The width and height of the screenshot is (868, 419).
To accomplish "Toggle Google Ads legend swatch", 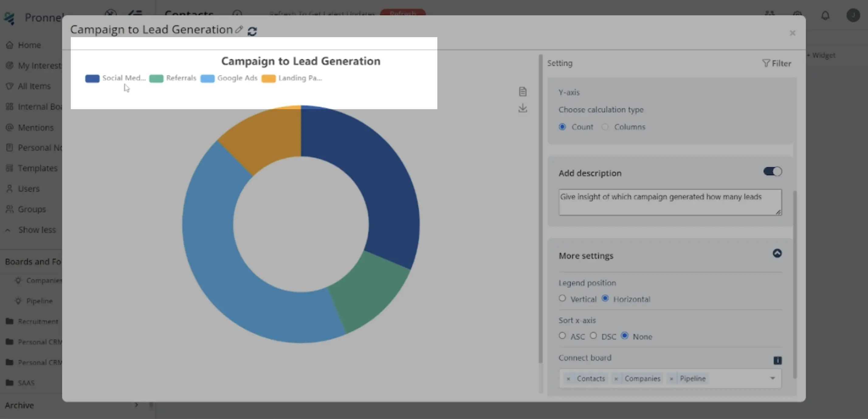I will point(208,78).
